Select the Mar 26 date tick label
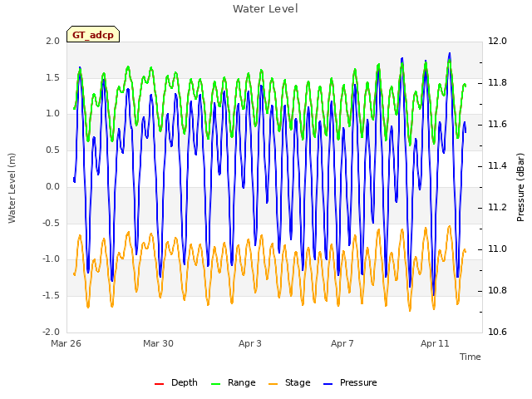Image resolution: width=532 pixels, height=399 pixels. 66,343
